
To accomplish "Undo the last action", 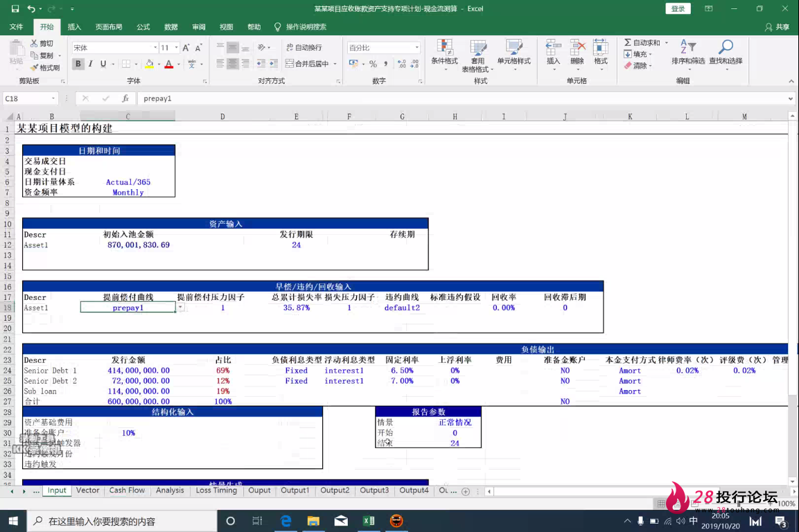I will [32, 9].
